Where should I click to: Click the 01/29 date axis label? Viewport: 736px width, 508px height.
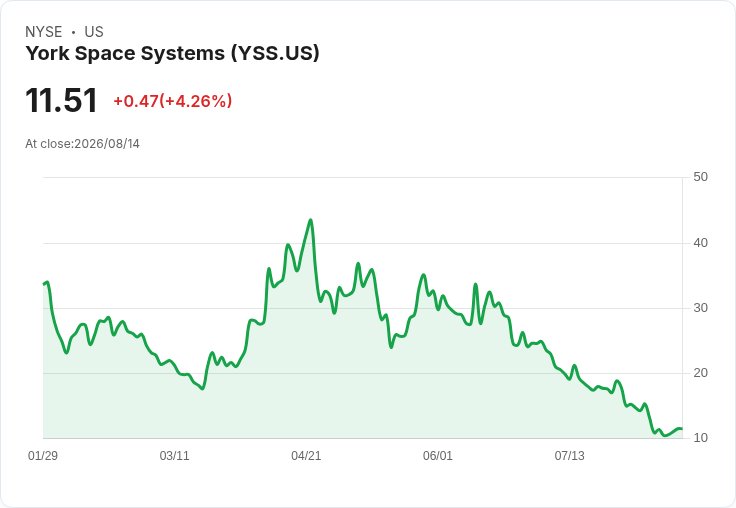(43, 455)
